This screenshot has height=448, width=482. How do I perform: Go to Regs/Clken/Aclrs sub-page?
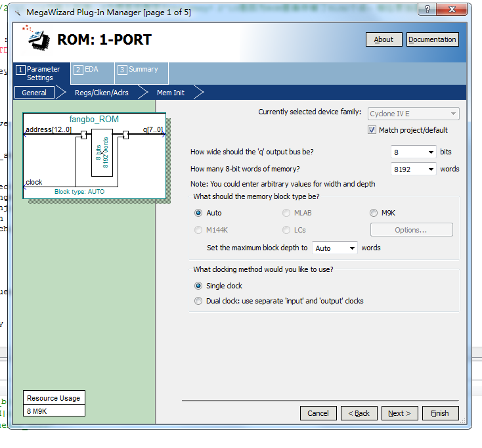coord(102,93)
